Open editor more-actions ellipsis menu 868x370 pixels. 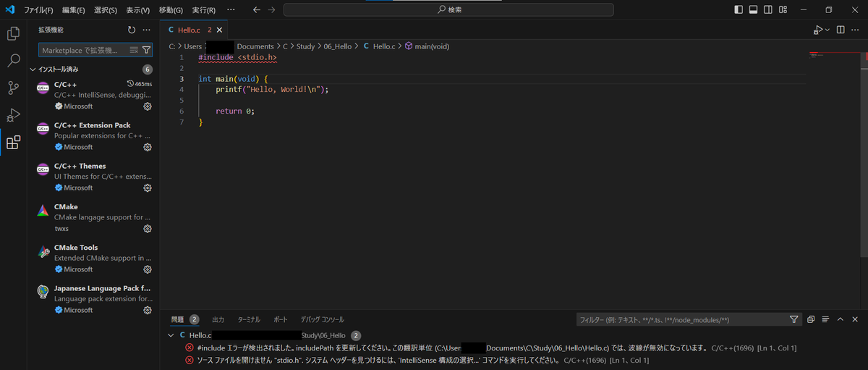pos(856,30)
